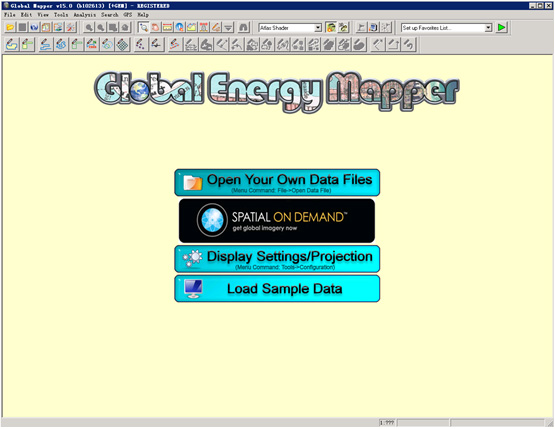Click the grey Save Workspace square icon
This screenshot has width=555, height=429.
tap(22, 27)
